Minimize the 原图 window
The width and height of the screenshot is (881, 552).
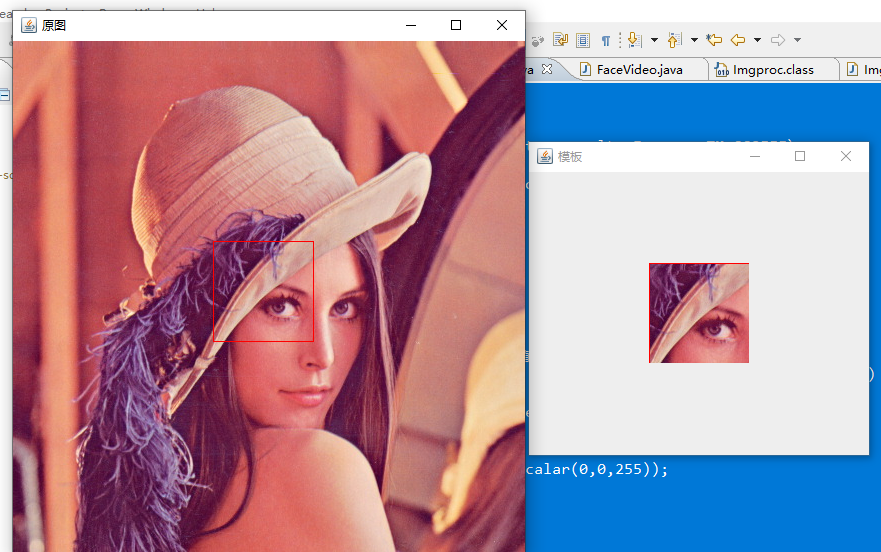click(x=411, y=25)
